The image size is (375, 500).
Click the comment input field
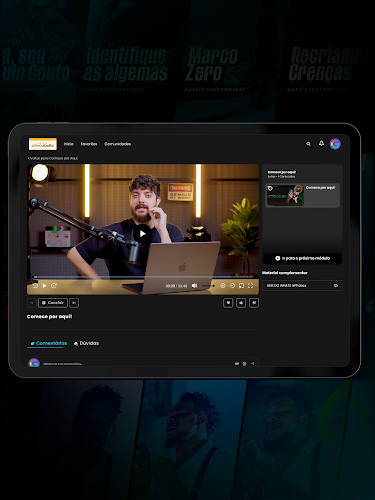pyautogui.click(x=143, y=363)
